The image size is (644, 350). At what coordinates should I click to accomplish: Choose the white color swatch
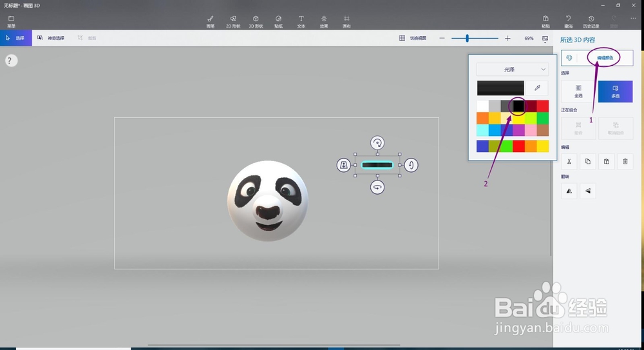pyautogui.click(x=482, y=106)
